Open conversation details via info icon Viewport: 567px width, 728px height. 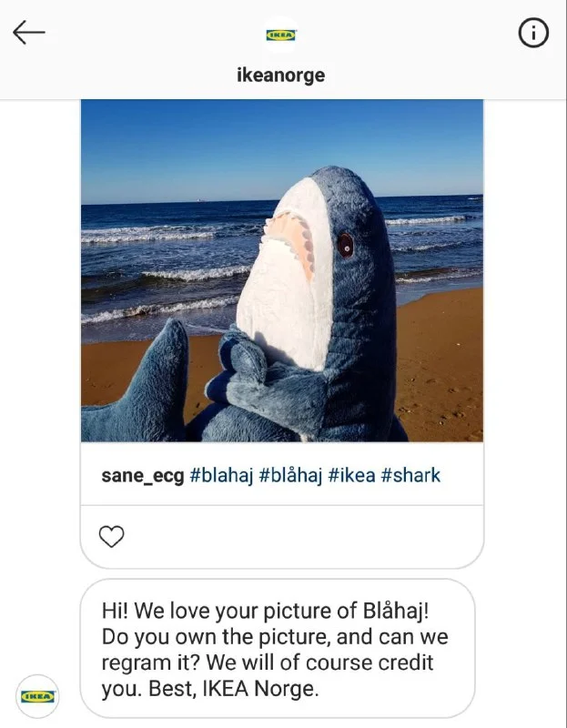(533, 33)
